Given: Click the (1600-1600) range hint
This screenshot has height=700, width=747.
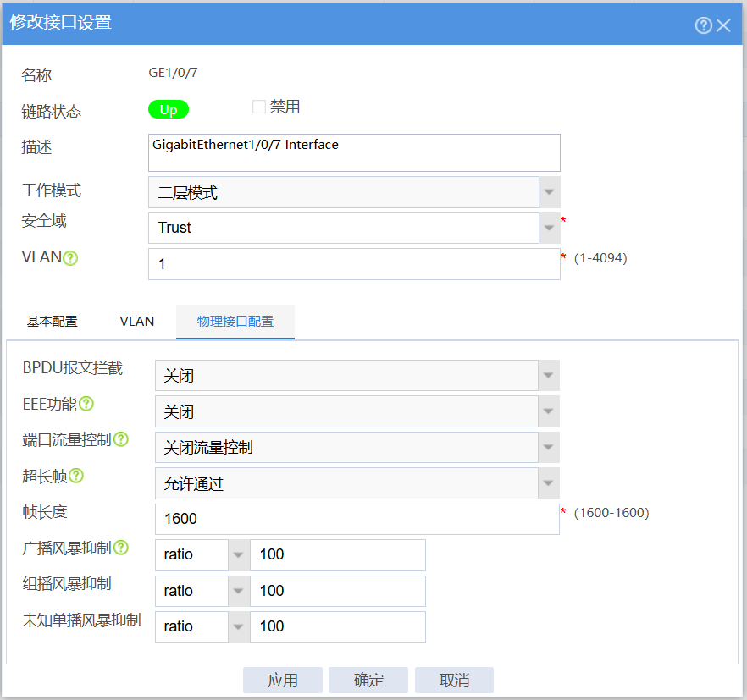Looking at the screenshot, I should (x=611, y=513).
